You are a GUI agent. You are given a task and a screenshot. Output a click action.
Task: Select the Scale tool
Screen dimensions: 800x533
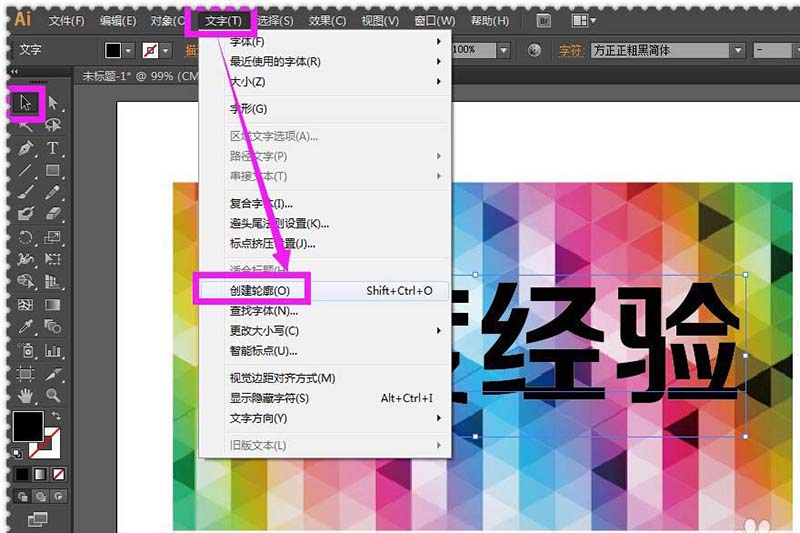[53, 237]
